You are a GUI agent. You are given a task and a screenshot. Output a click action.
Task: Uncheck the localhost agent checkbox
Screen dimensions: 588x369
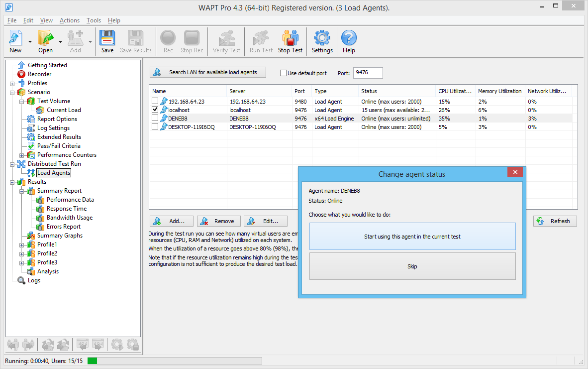[x=155, y=110]
